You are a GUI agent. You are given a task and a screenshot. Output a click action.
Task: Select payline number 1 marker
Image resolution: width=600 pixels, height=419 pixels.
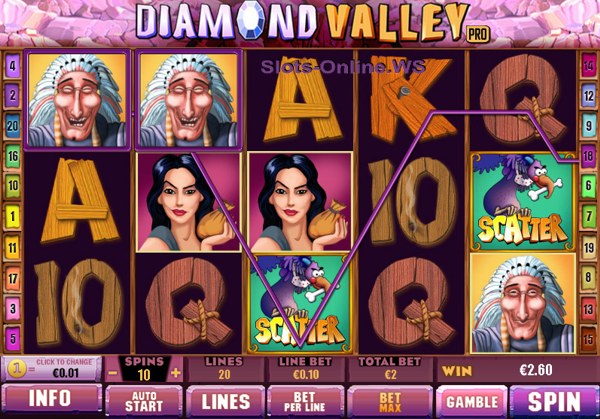point(12,216)
